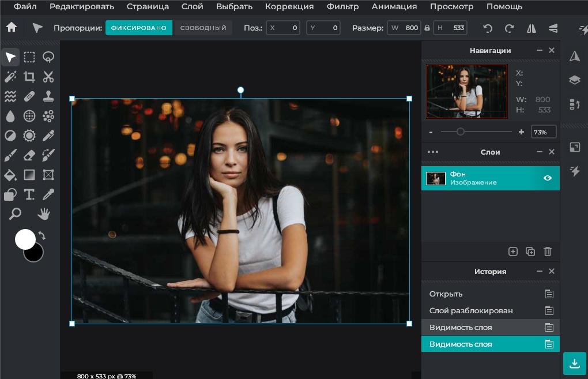Revert to Слой разблокирован history step
Viewport: 588px width, 379px height.
(470, 311)
